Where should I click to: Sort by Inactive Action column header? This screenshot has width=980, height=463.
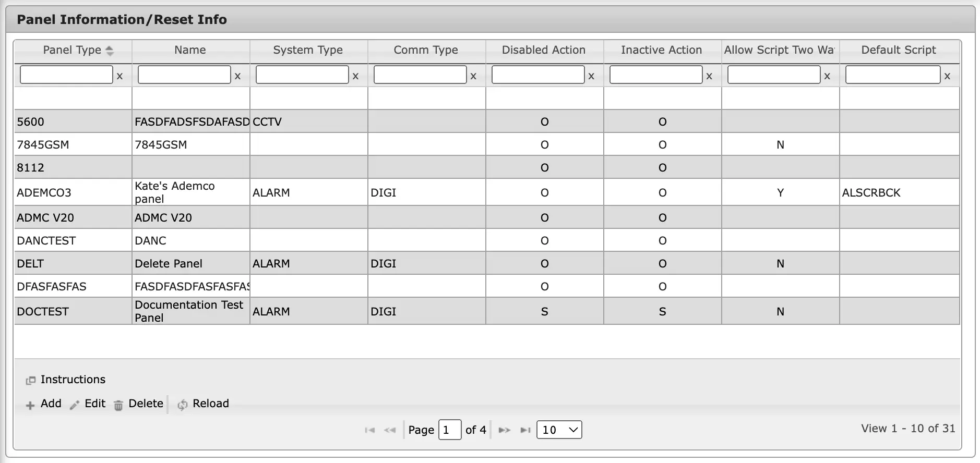tap(662, 50)
